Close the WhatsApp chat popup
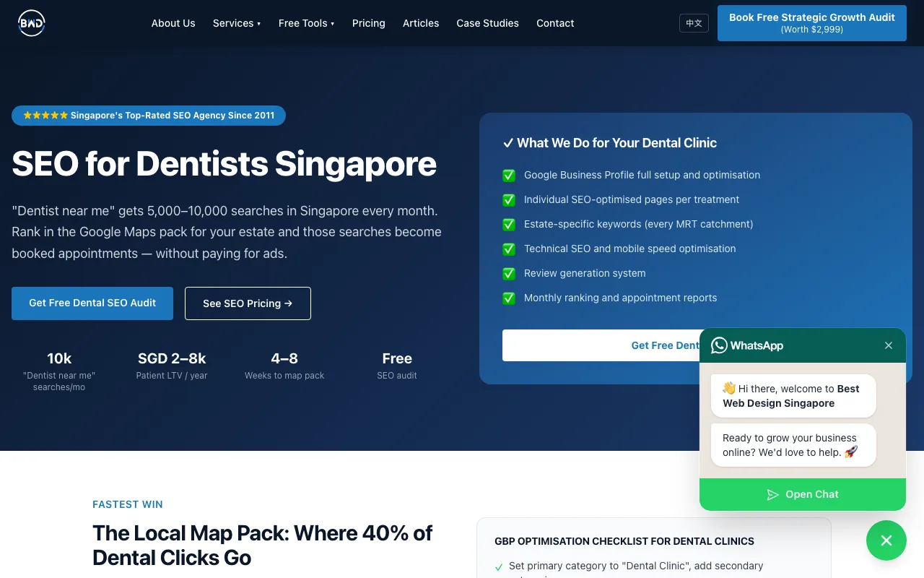The height and width of the screenshot is (578, 924). (x=889, y=345)
